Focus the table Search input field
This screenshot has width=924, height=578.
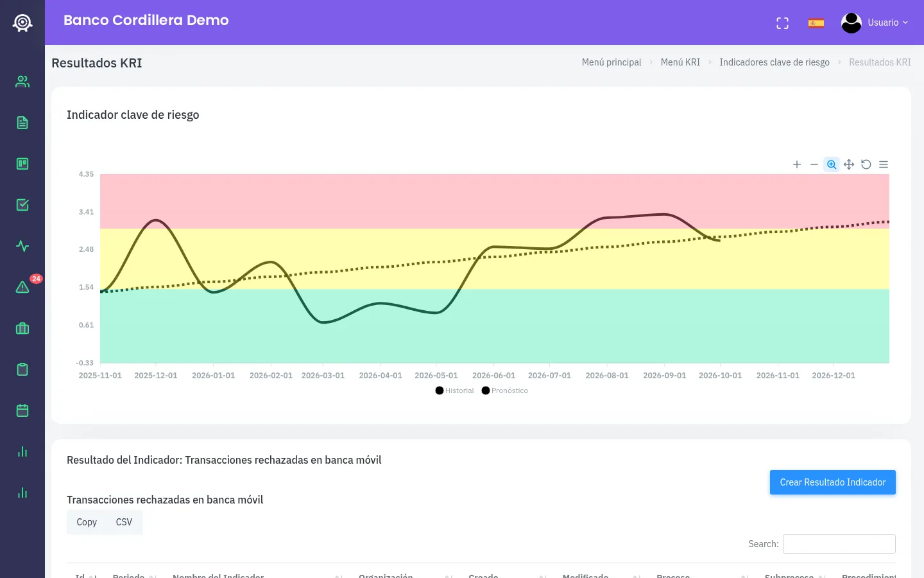[839, 544]
